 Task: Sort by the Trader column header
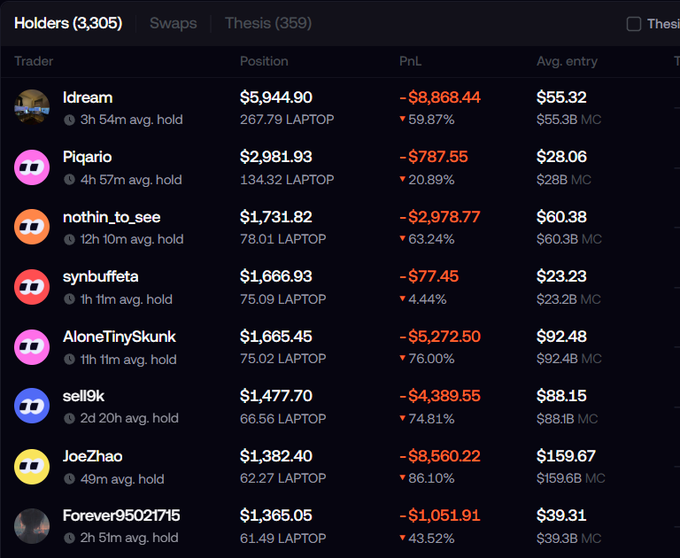tap(34, 62)
